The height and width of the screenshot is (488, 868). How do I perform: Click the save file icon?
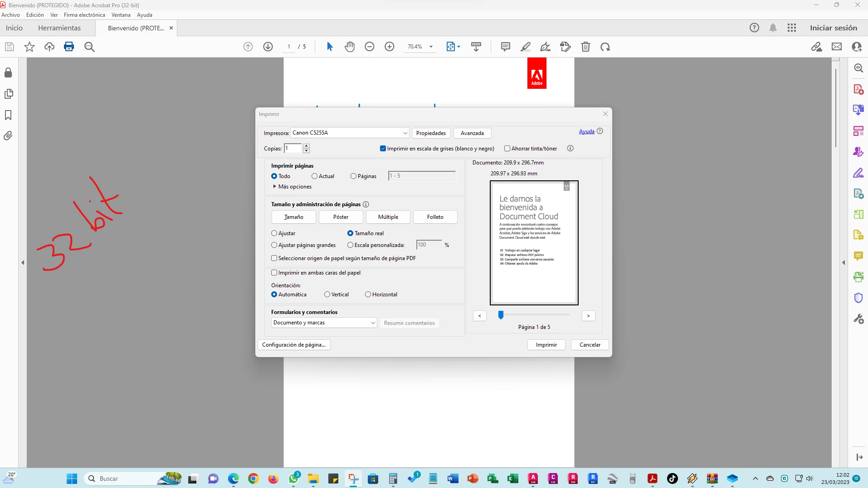(10, 47)
